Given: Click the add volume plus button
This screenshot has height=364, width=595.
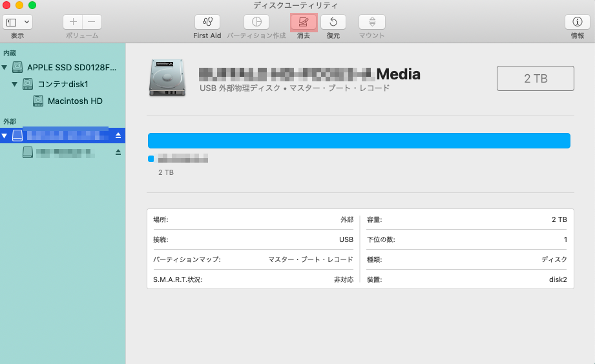Looking at the screenshot, I should (x=73, y=22).
